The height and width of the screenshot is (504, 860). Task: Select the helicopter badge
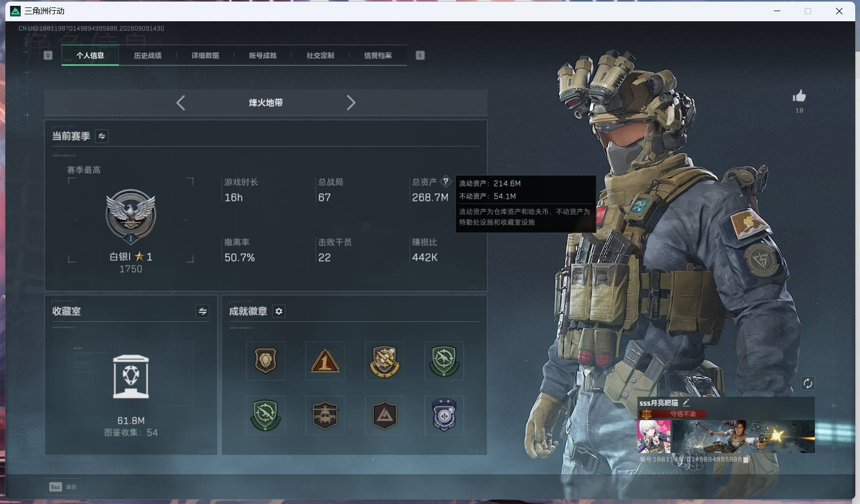(325, 415)
